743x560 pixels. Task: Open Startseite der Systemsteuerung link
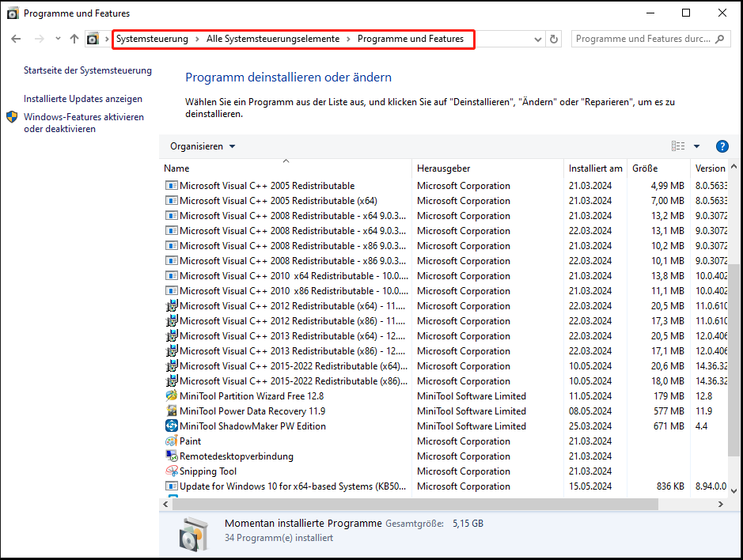88,70
